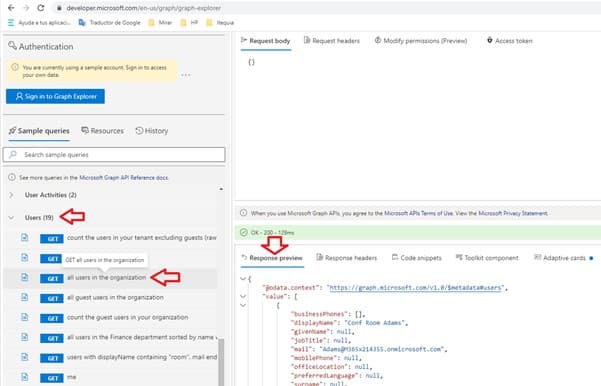
Task: Open the Access token tab
Action: tap(509, 41)
